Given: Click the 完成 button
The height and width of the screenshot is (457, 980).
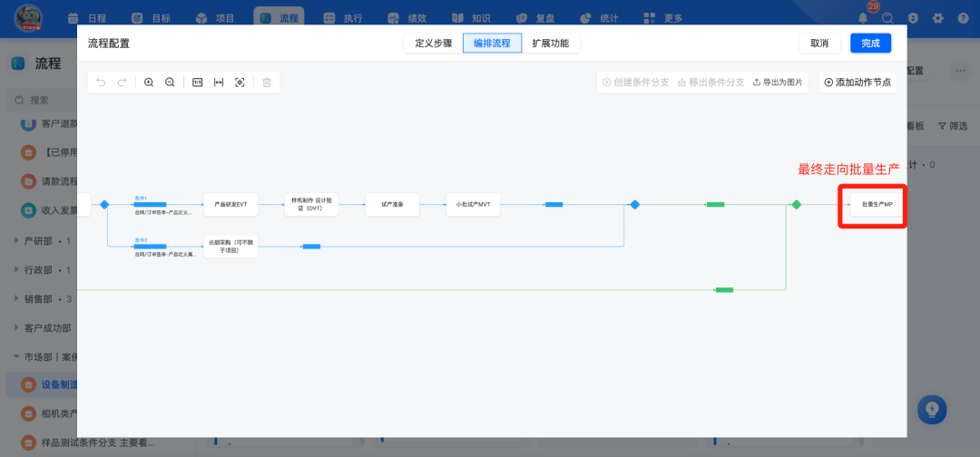Looking at the screenshot, I should tap(870, 44).
